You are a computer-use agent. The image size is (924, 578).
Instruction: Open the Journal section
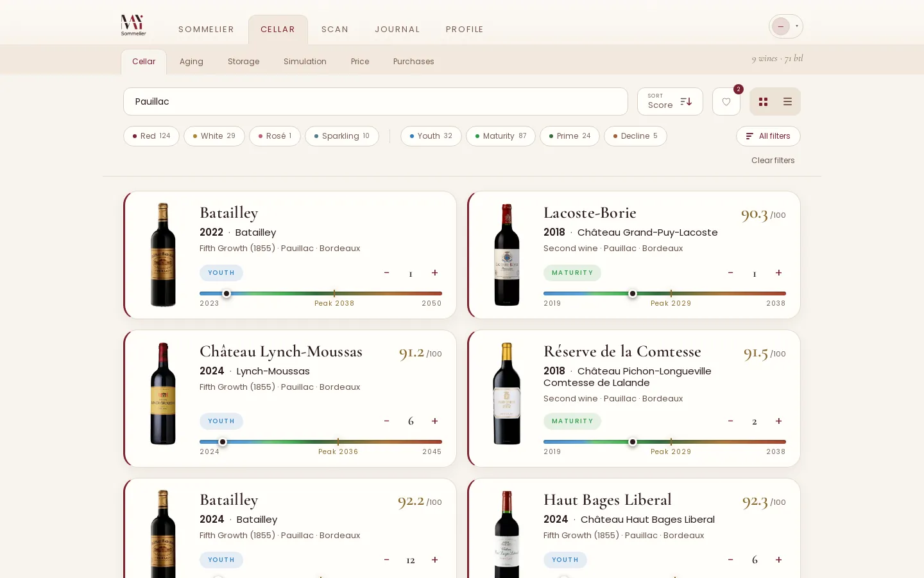(397, 30)
